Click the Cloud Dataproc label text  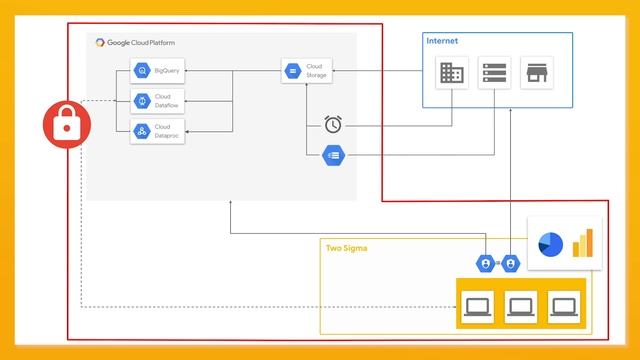[x=167, y=131]
